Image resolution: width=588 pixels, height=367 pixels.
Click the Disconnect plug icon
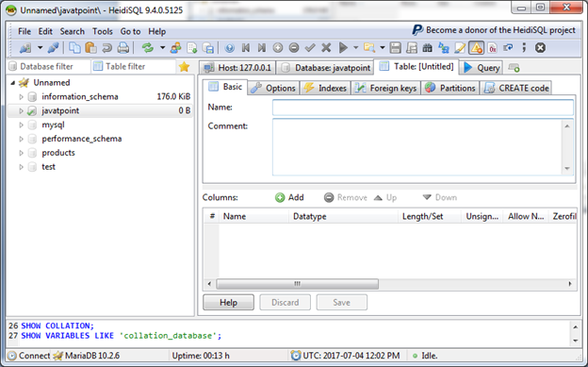pos(53,48)
